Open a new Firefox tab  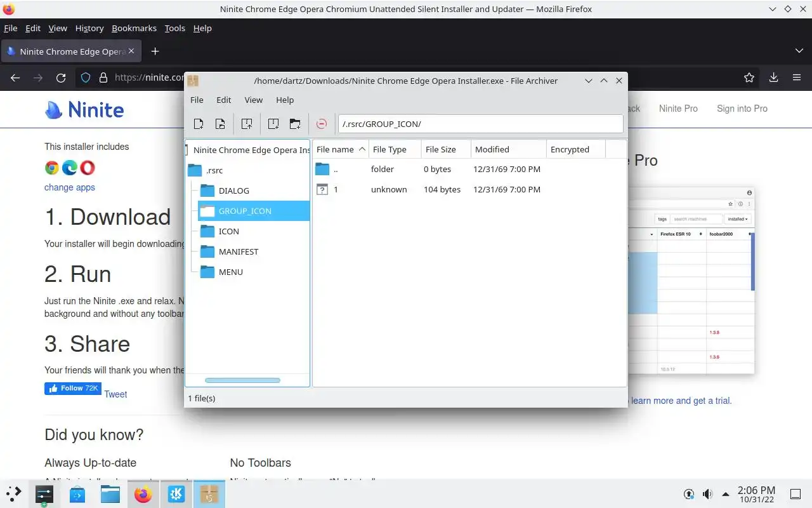point(155,51)
